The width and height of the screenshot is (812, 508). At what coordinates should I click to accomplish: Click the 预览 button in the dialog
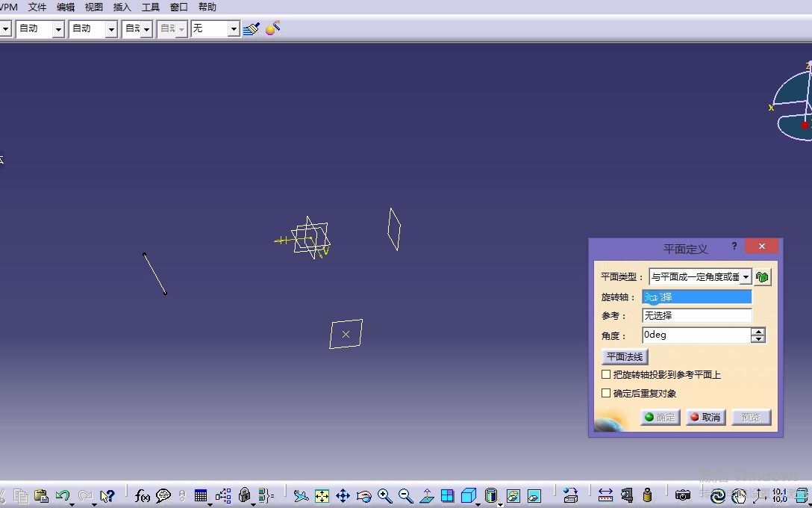[x=752, y=417]
